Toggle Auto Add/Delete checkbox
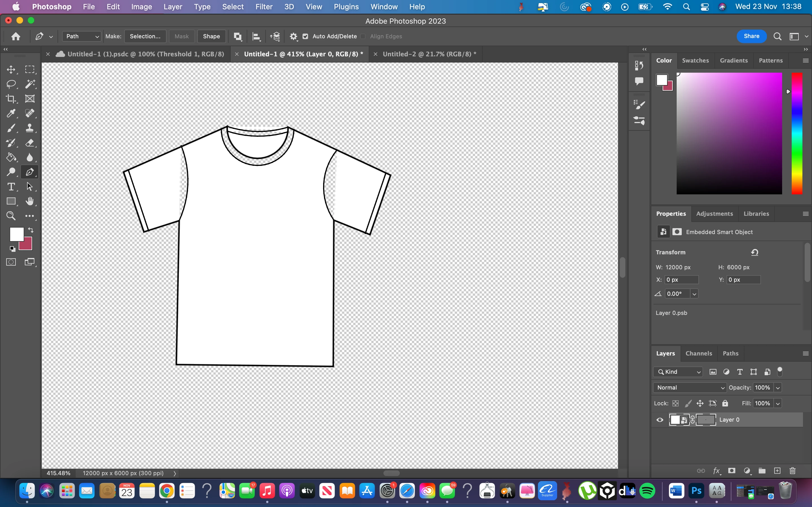This screenshot has height=507, width=812. [305, 36]
